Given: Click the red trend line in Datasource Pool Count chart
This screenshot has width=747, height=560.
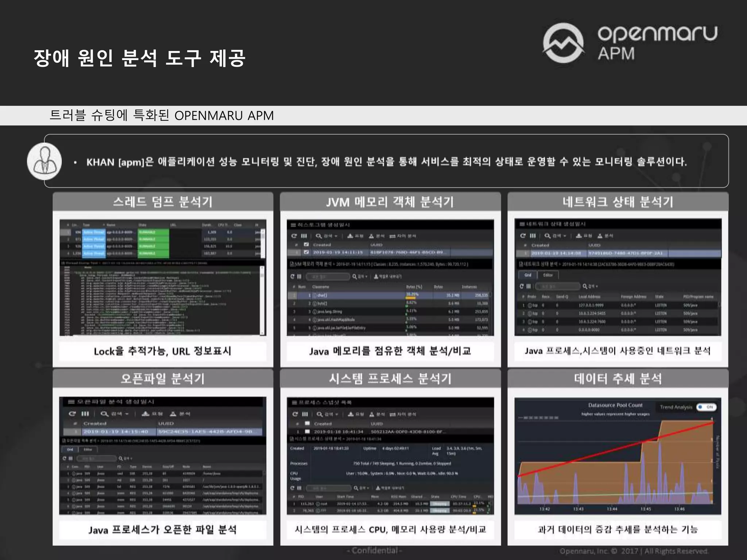Looking at the screenshot, I should click(615, 449).
